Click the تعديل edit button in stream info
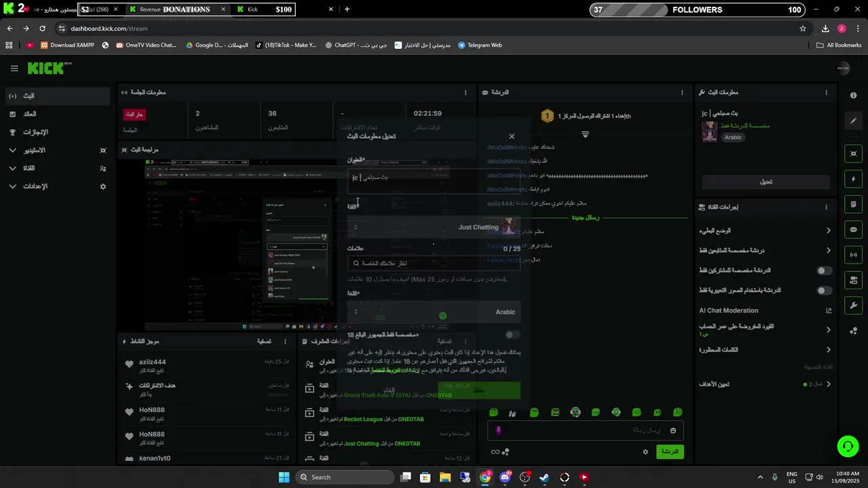 coord(766,182)
